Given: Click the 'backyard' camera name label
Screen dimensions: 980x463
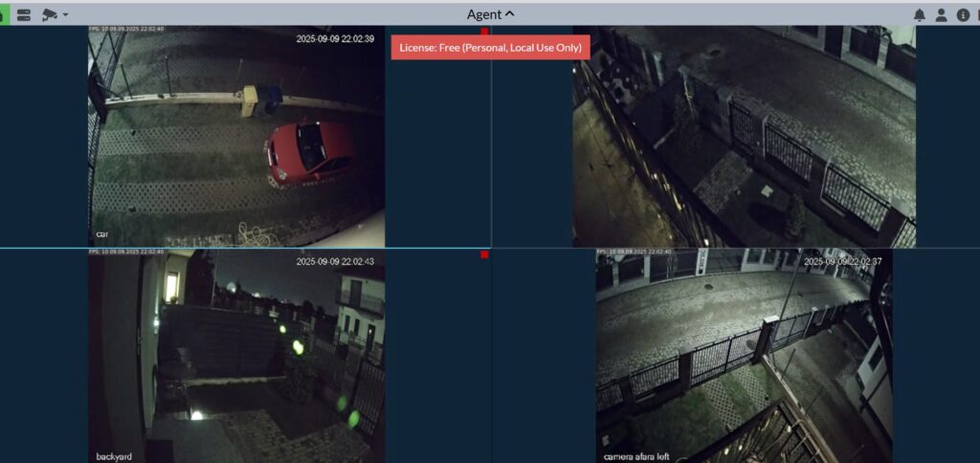Looking at the screenshot, I should [113, 456].
